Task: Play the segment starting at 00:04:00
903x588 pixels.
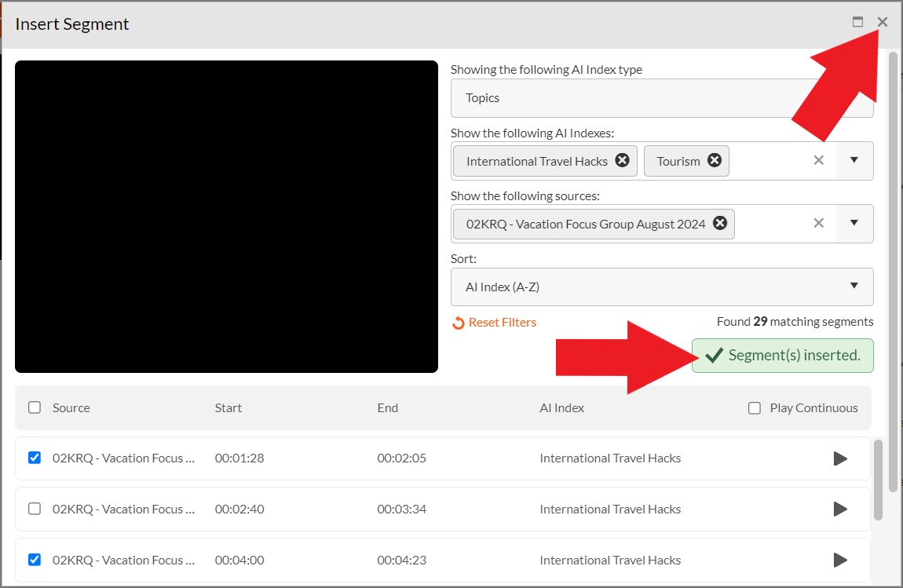Action: click(840, 560)
